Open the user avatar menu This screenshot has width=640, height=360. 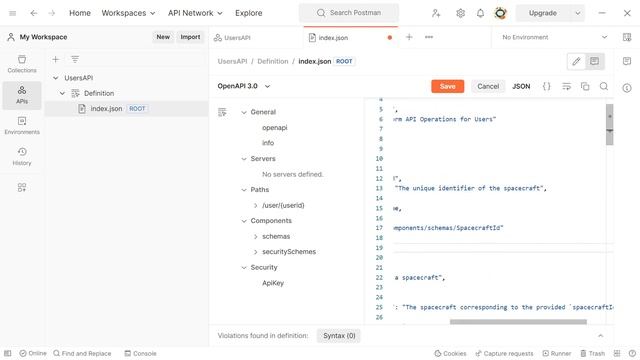(x=500, y=13)
